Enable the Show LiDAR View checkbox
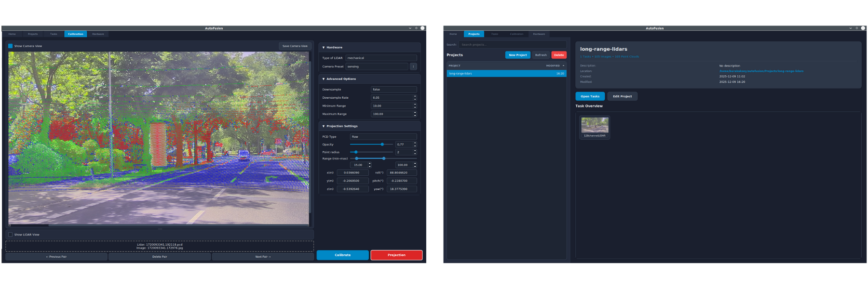Image resolution: width=868 pixels, height=289 pixels. 10,235
